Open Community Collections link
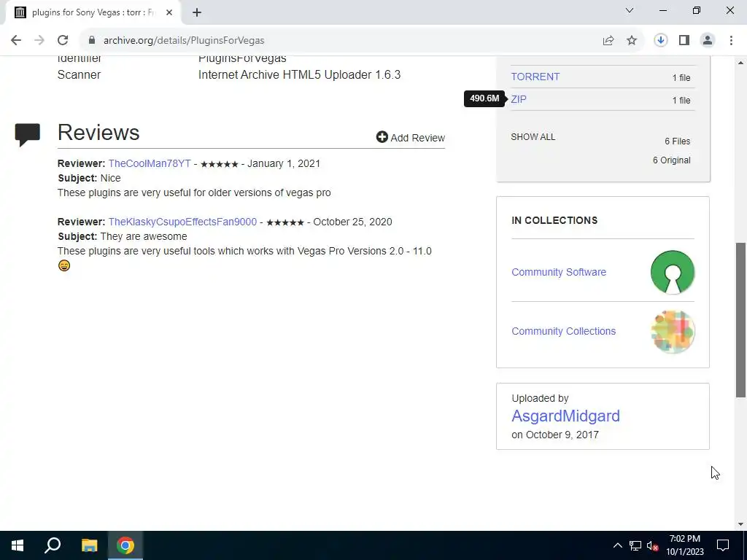This screenshot has width=747, height=560. coord(564,331)
